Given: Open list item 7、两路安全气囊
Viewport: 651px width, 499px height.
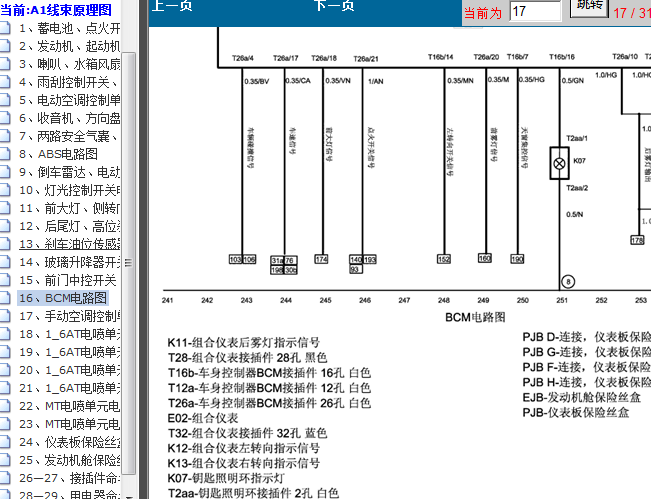Looking at the screenshot, I should coord(68,136).
